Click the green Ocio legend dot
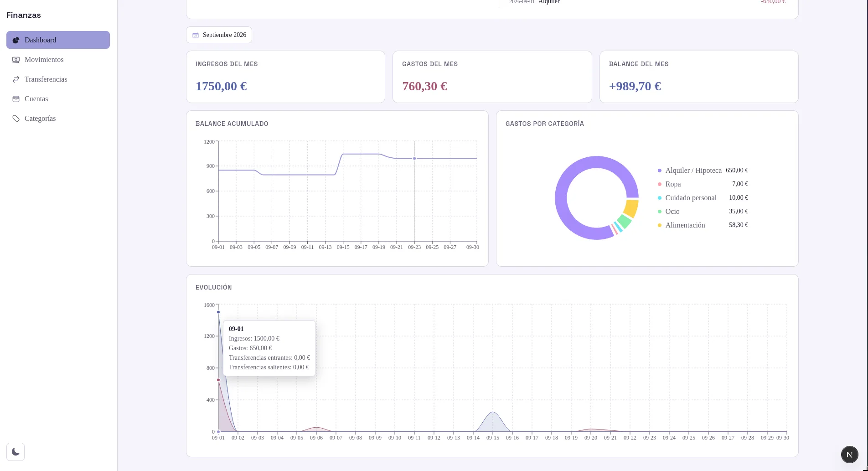Image resolution: width=868 pixels, height=471 pixels. (x=660, y=212)
